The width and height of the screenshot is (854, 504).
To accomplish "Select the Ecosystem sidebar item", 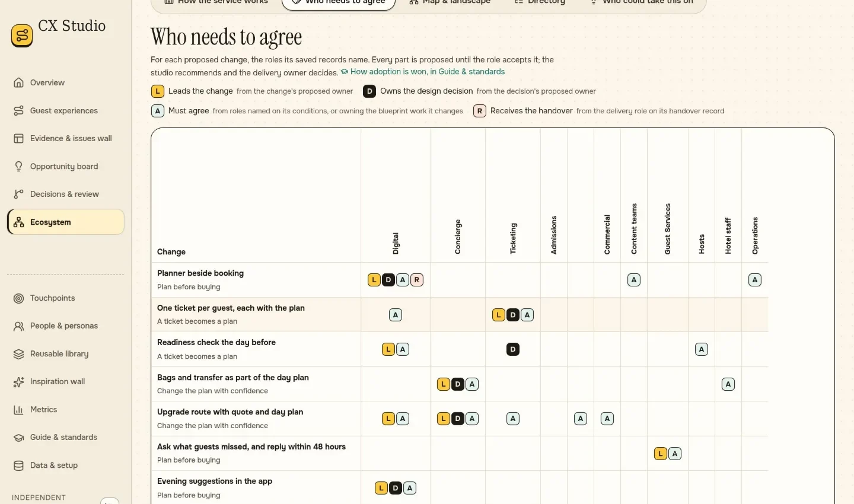I will click(x=65, y=222).
